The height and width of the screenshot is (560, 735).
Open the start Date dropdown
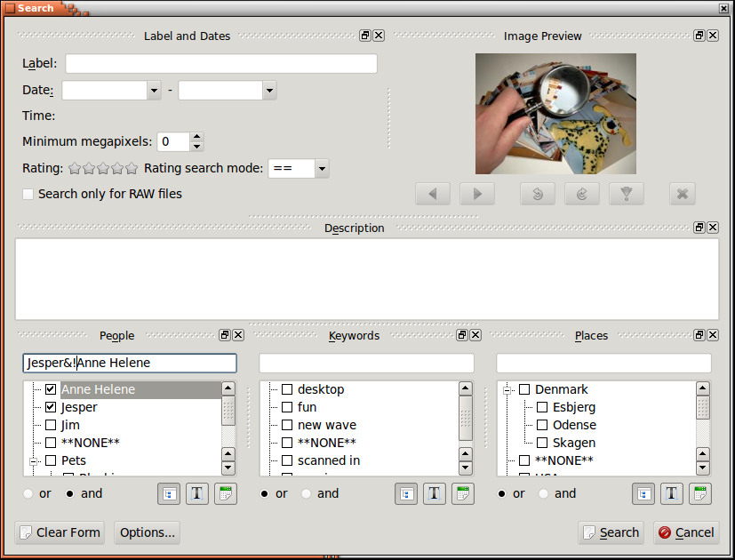(x=154, y=90)
